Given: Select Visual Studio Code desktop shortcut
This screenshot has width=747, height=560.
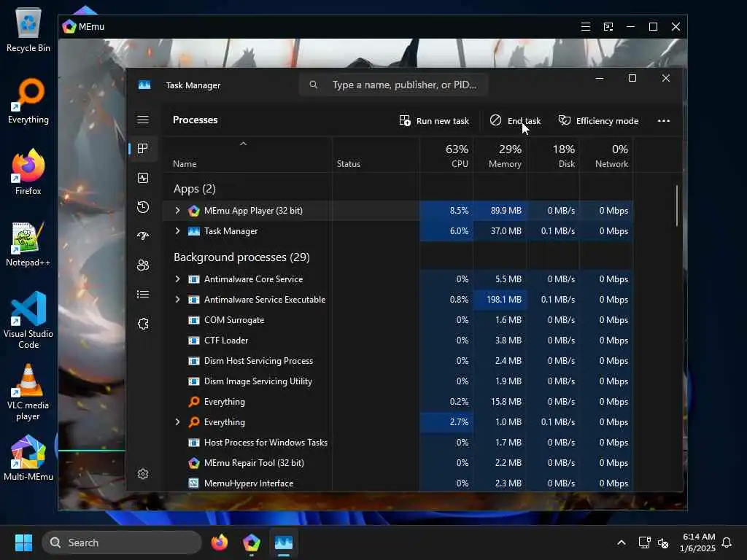Looking at the screenshot, I should [28, 320].
